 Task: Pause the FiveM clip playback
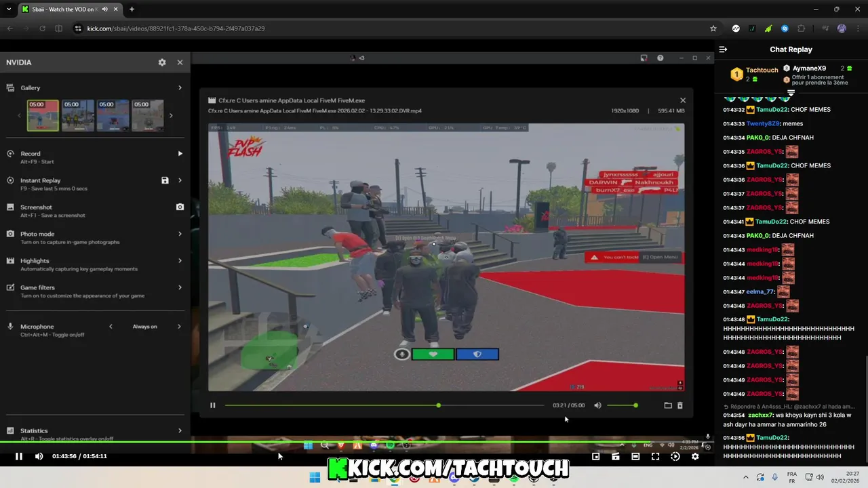(x=213, y=405)
